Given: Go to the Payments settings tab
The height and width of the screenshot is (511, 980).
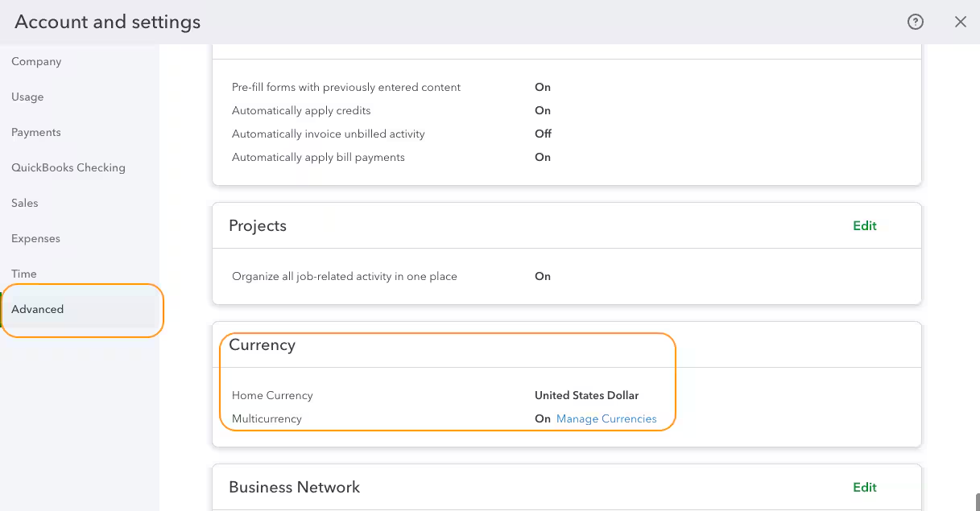Looking at the screenshot, I should pos(36,133).
